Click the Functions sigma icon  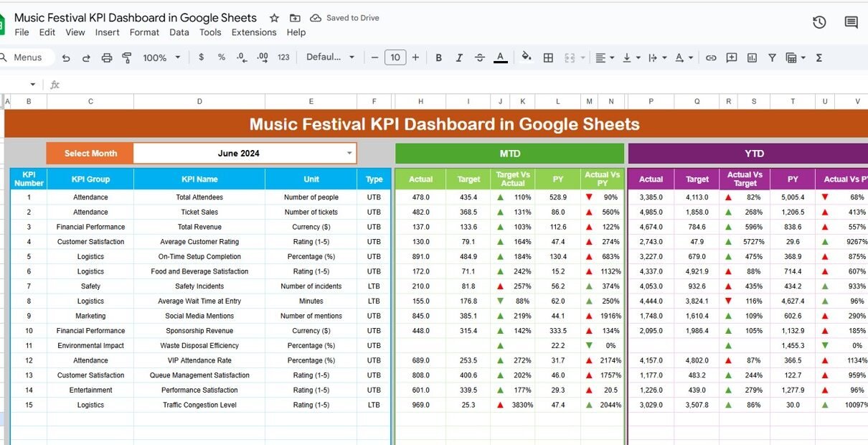click(x=819, y=57)
